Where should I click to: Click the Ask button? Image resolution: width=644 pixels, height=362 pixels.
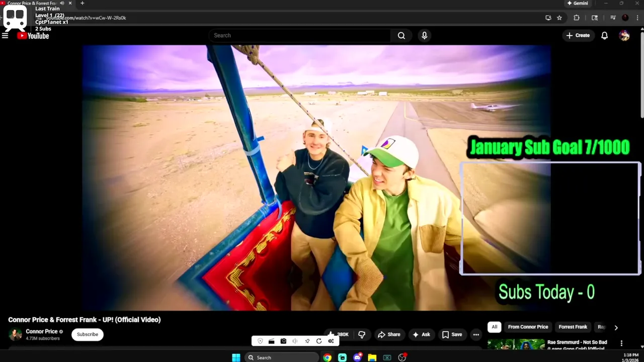(421, 334)
